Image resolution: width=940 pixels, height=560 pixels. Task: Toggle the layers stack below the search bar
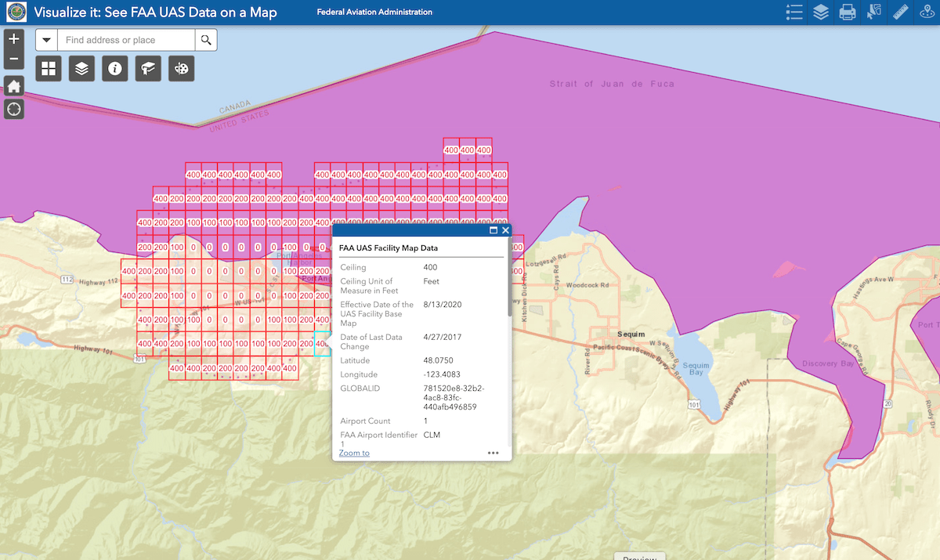(81, 69)
